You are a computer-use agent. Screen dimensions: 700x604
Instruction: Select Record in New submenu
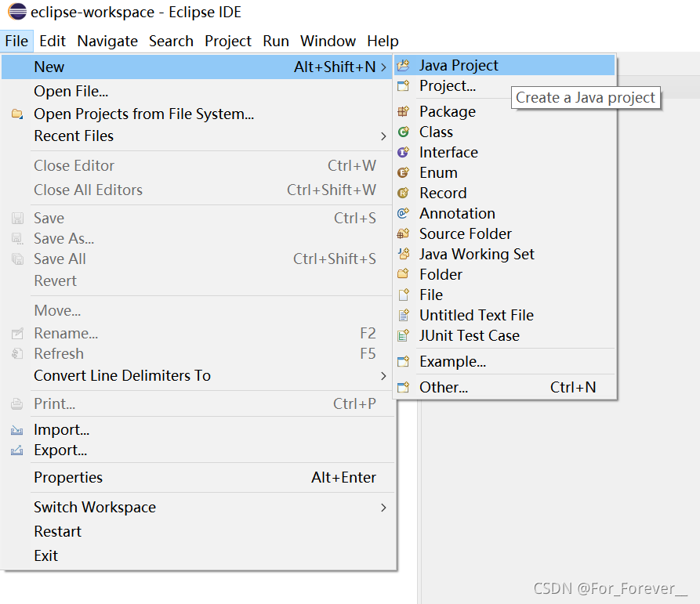[x=505, y=193]
